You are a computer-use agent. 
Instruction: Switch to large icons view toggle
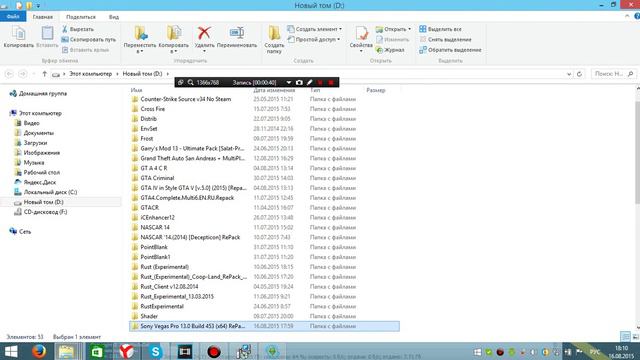click(x=636, y=337)
